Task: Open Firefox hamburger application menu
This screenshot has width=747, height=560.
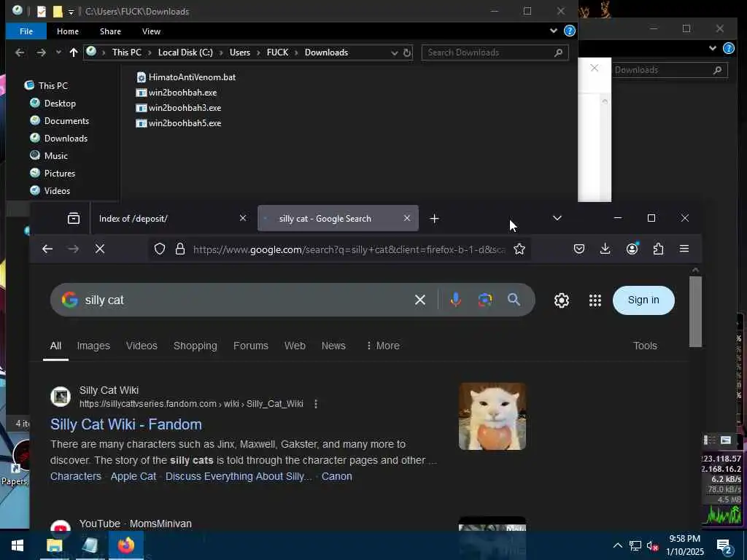Action: click(684, 249)
